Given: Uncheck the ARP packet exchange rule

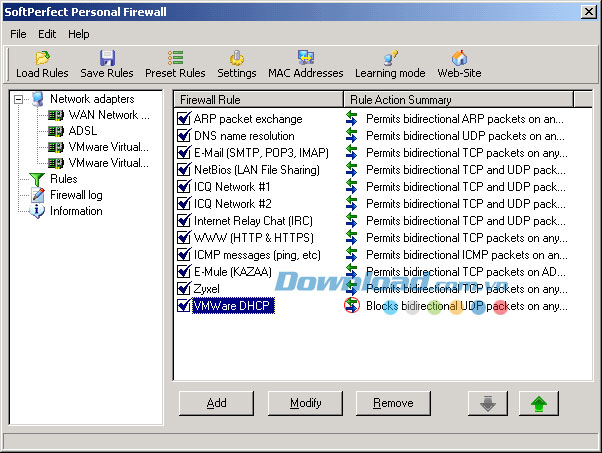Looking at the screenshot, I should coord(184,119).
